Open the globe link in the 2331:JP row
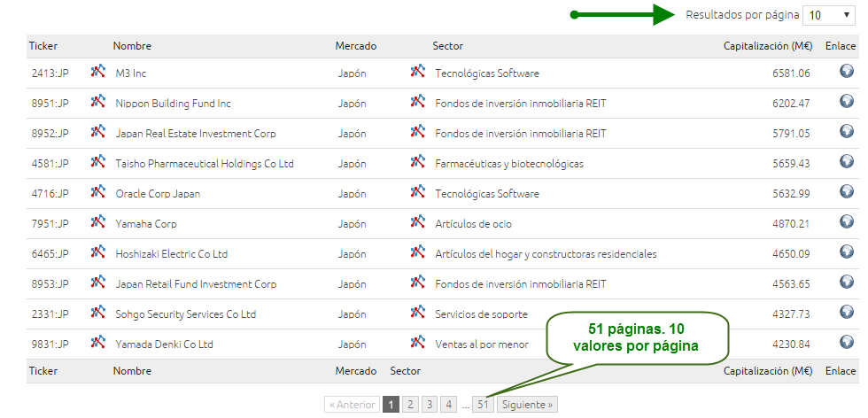The width and height of the screenshot is (868, 418). click(847, 311)
